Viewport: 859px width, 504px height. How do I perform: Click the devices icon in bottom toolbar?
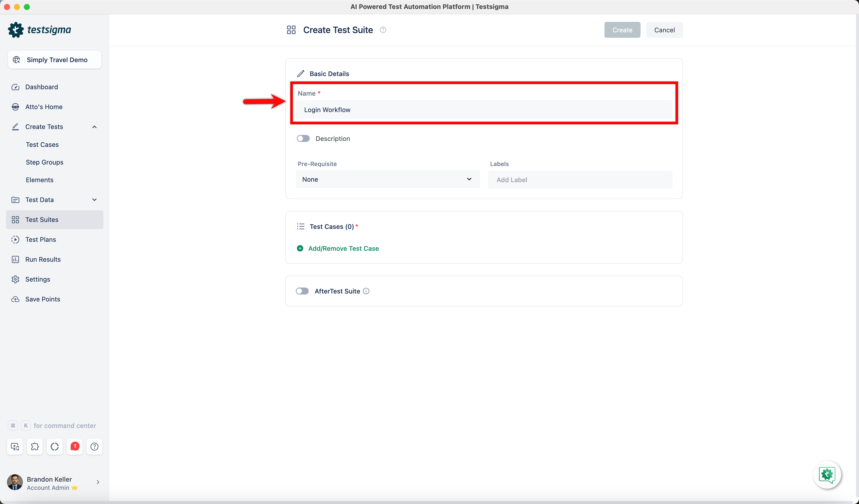pos(15,446)
